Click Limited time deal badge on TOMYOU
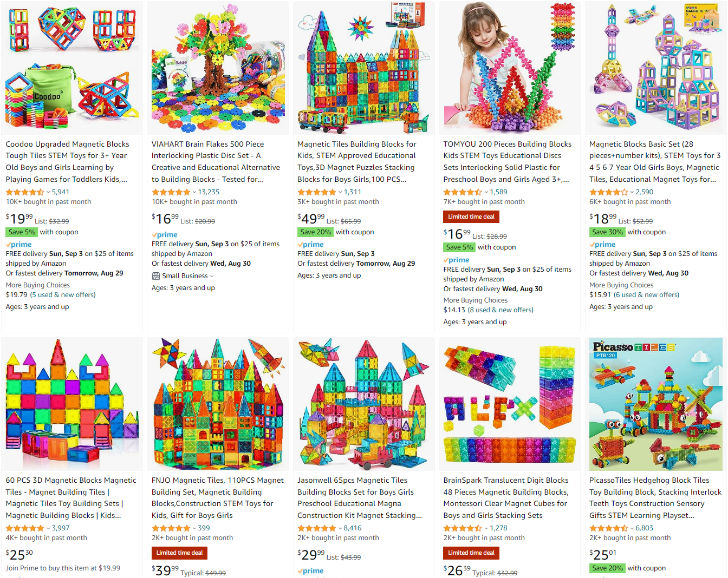The width and height of the screenshot is (728, 578). (471, 217)
